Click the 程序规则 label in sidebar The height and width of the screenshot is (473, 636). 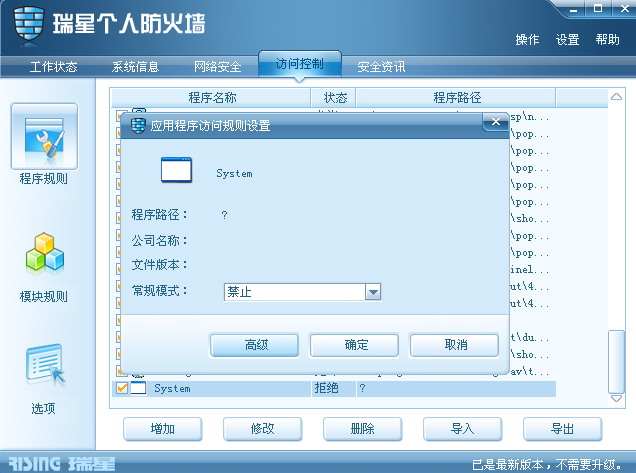[44, 178]
